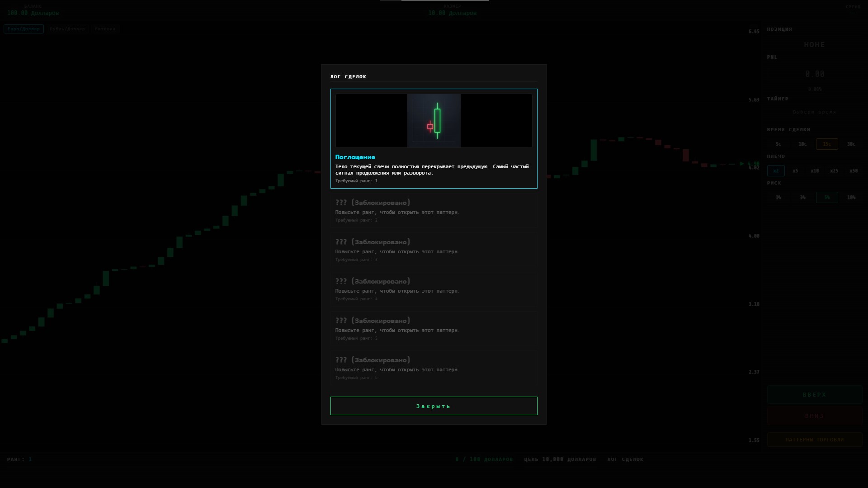
Task: Open the ПАТТЕРНЫ ТОРГОВЛИ panel
Action: pos(814,439)
